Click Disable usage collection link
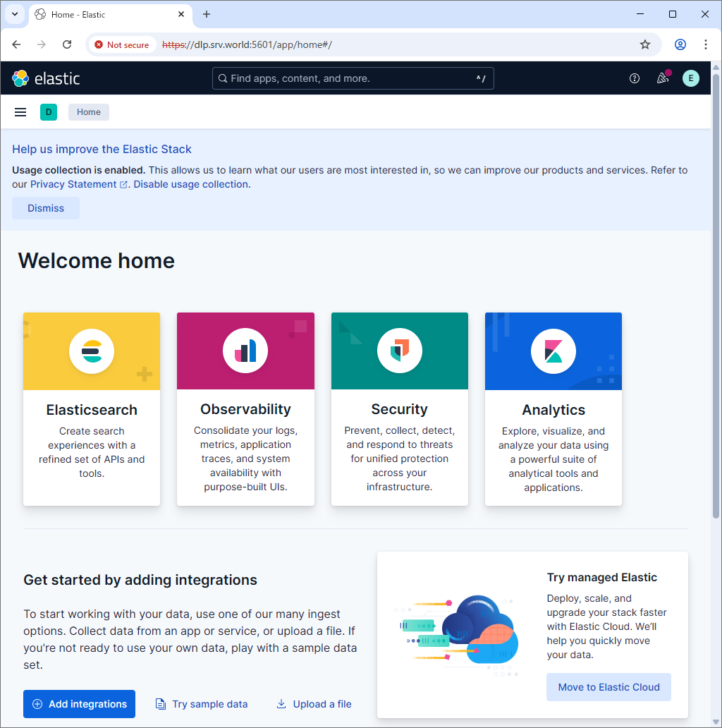 190,184
